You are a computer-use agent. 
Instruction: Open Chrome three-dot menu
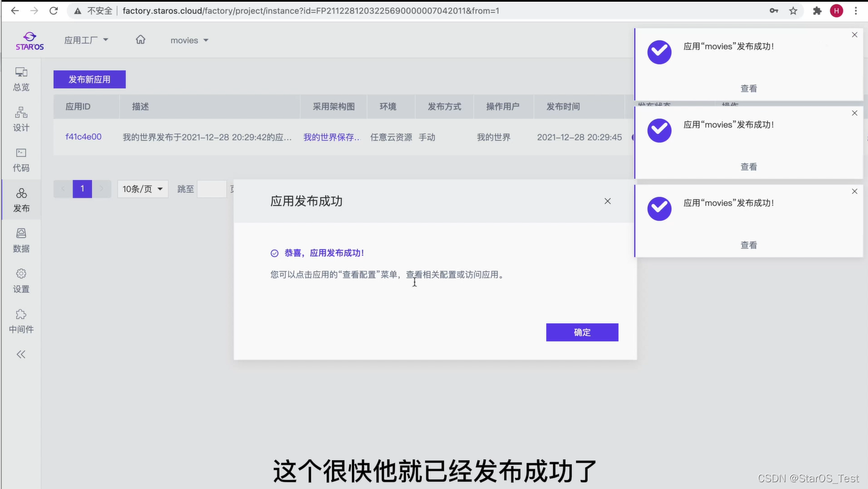click(856, 11)
